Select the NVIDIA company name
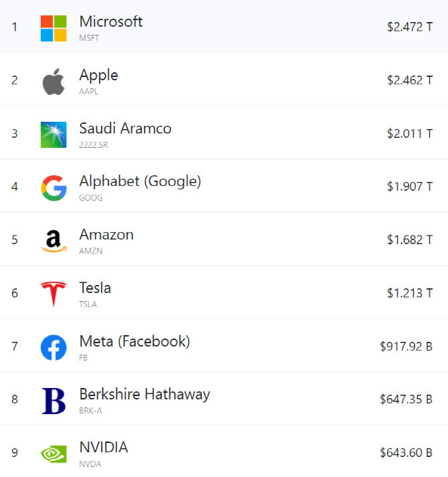The height and width of the screenshot is (477, 448). point(104,448)
